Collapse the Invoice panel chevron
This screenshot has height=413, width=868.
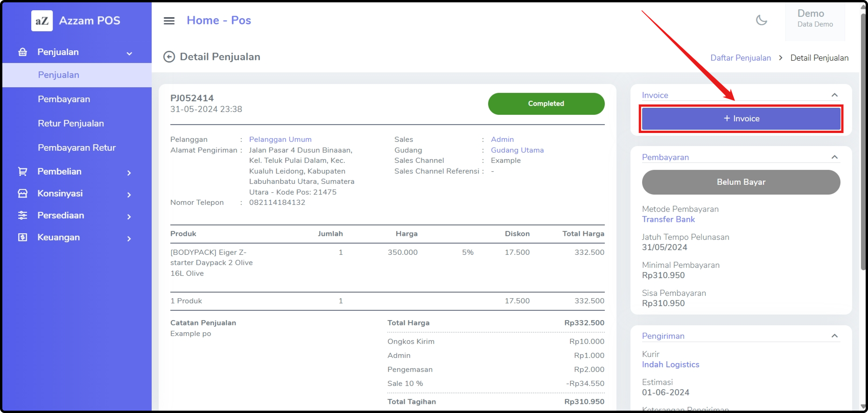pos(834,95)
